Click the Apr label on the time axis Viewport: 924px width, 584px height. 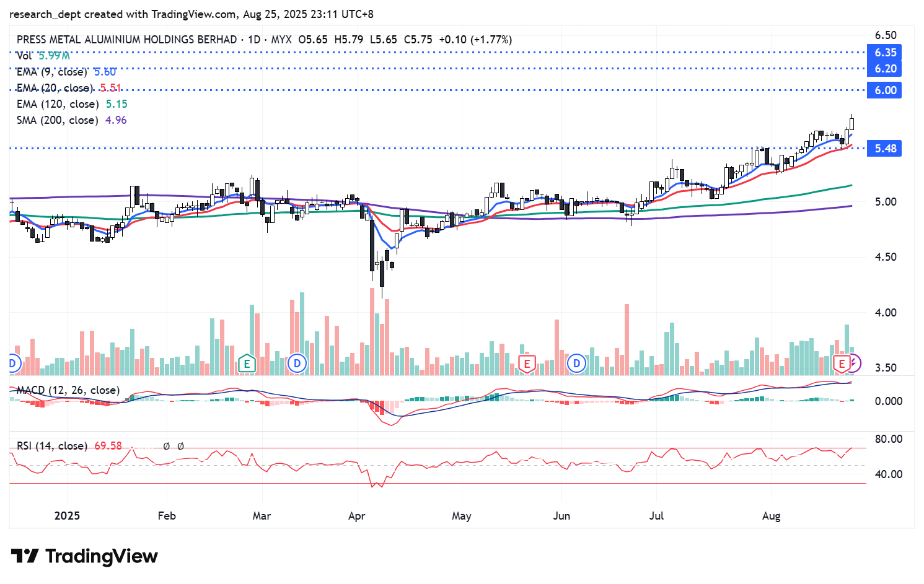tap(357, 516)
